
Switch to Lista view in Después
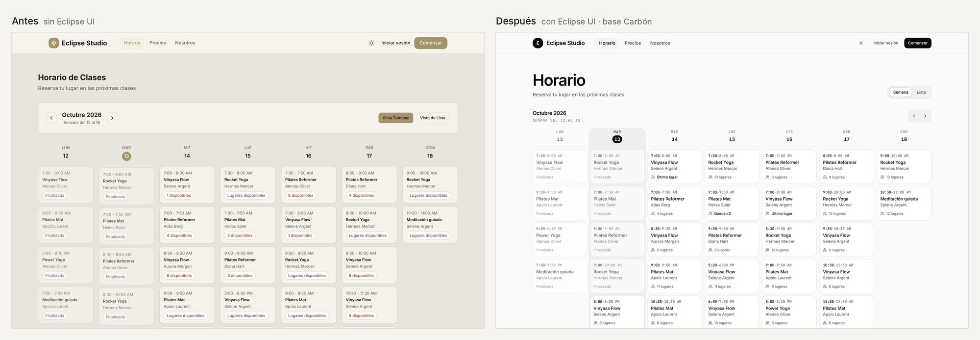(921, 92)
